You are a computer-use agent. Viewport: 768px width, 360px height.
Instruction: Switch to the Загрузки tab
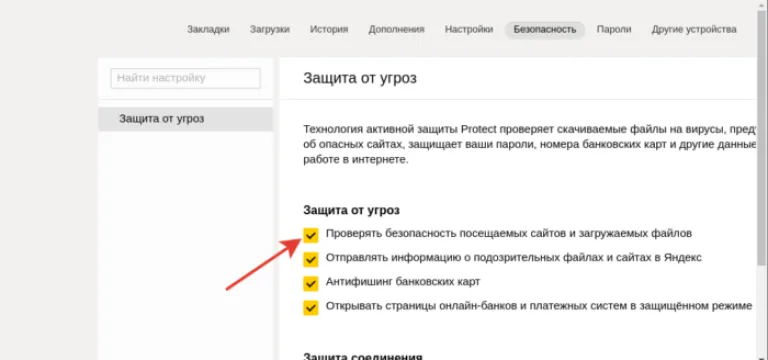[270, 29]
